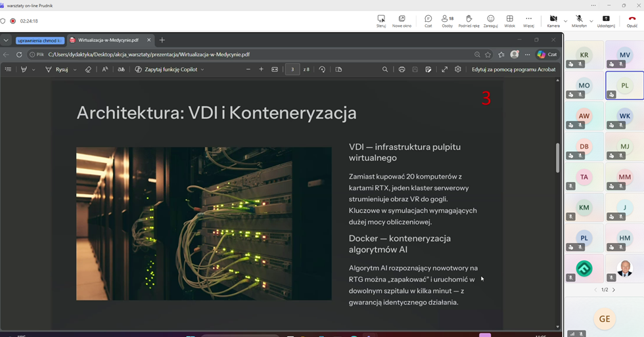Click Edytuj za pomocą programu Acrobat
This screenshot has height=337, width=644.
[x=513, y=69]
